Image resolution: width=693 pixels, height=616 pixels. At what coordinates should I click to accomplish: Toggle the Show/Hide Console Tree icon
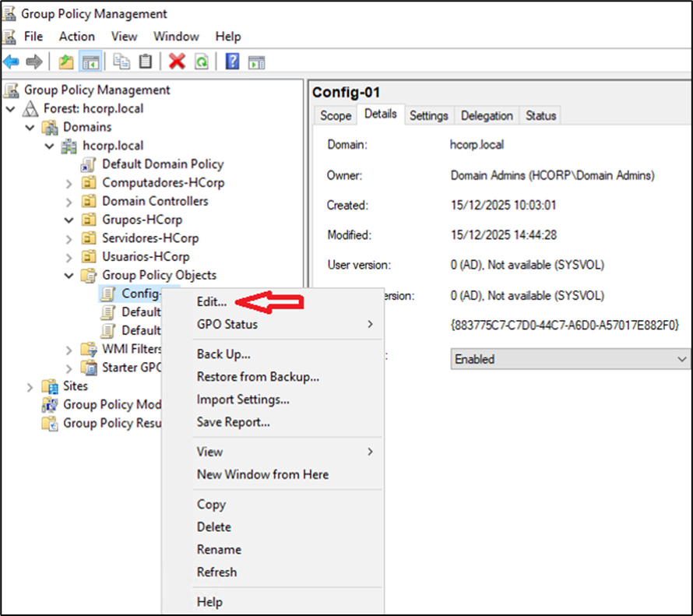coord(90,62)
